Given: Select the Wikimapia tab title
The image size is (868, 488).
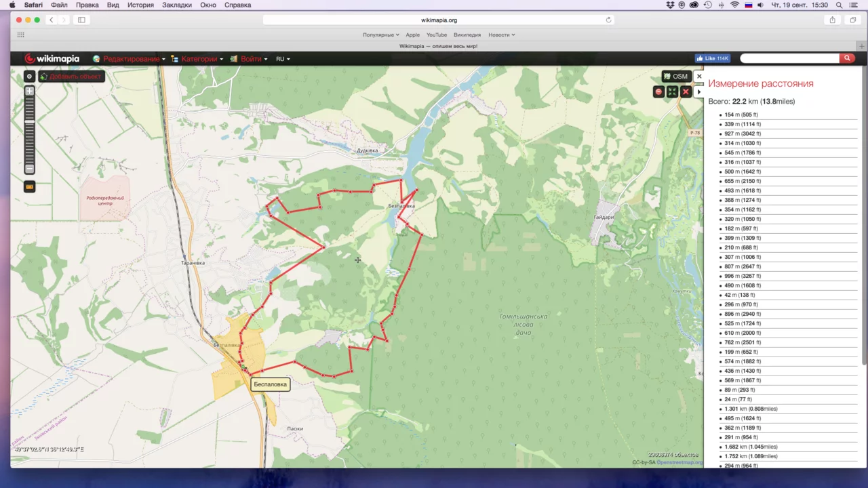Looking at the screenshot, I should pos(438,46).
